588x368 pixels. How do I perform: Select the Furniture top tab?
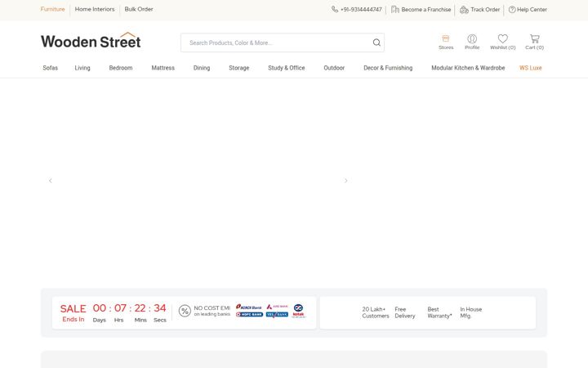[52, 9]
